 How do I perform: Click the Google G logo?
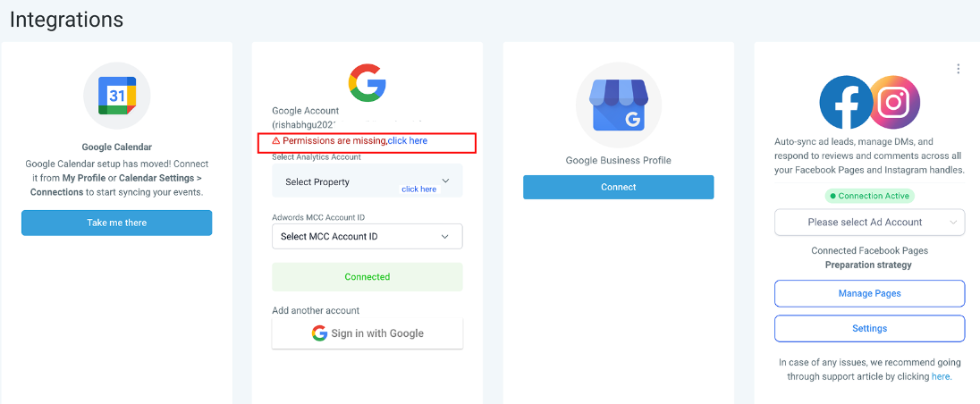point(367,82)
